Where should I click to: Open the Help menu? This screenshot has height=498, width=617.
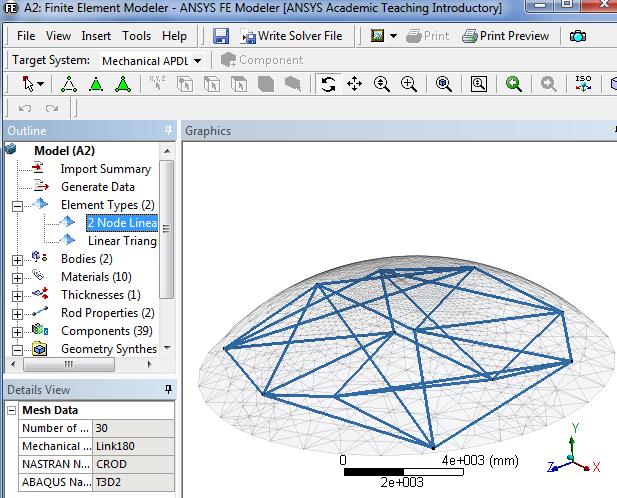[x=174, y=36]
